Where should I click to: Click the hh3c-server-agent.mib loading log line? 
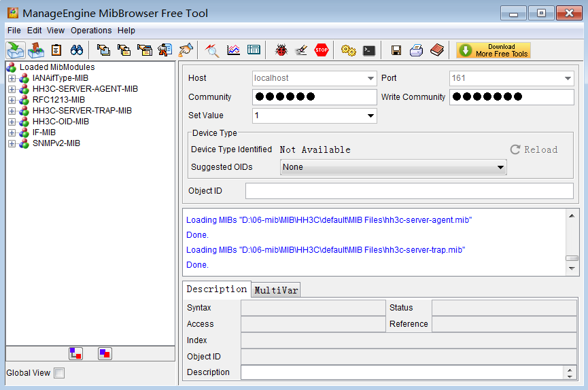click(329, 220)
